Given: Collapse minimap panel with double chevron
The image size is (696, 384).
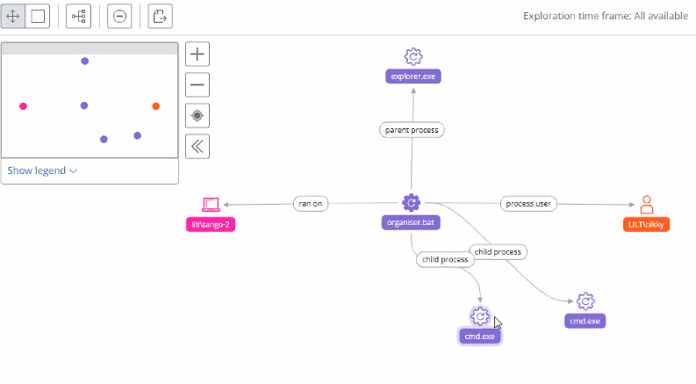Looking at the screenshot, I should click(197, 146).
